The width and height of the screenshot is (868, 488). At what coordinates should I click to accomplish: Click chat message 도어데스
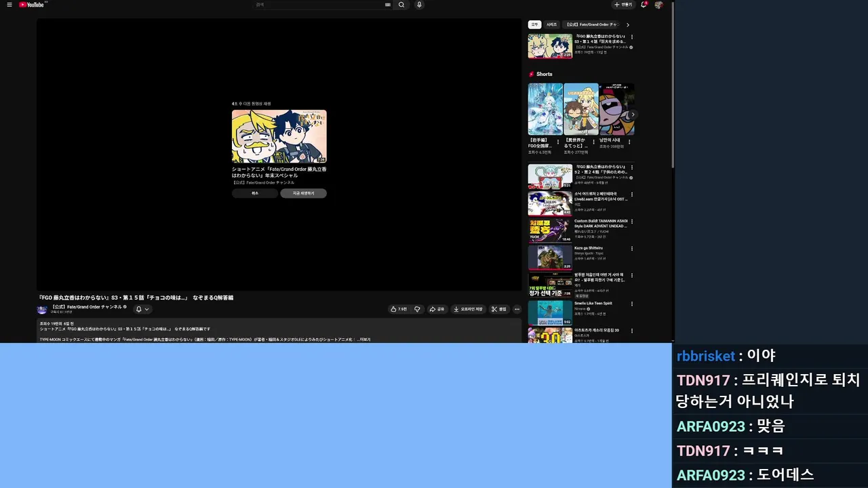coord(785,474)
